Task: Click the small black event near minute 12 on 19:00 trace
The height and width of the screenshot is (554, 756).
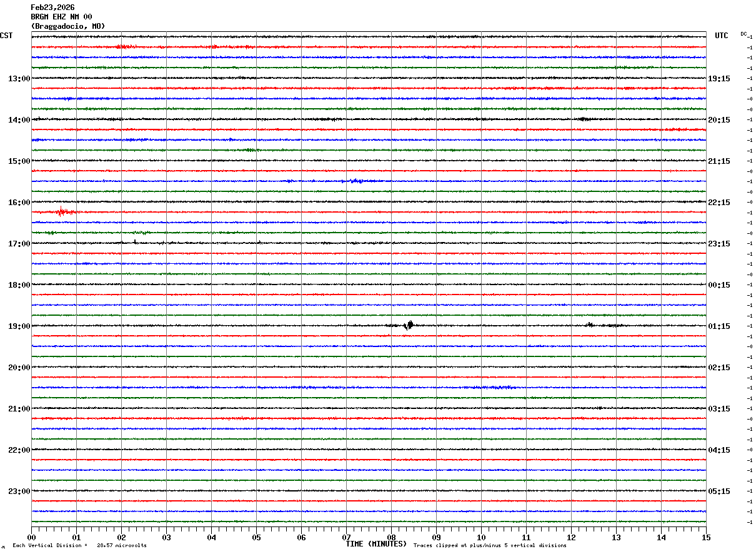Action: (x=589, y=325)
